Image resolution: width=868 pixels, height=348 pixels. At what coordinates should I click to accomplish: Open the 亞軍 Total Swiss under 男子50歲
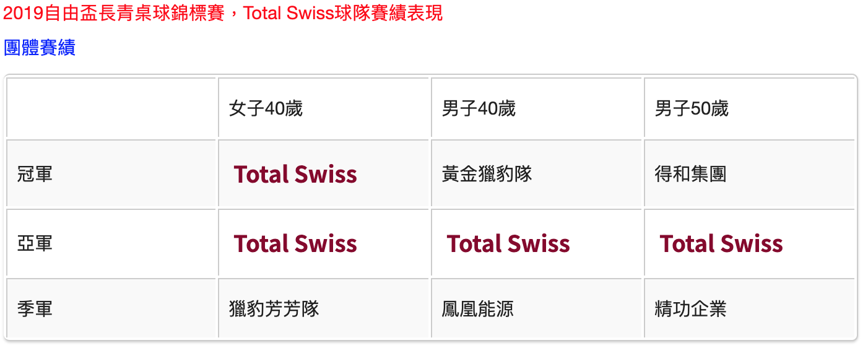pos(721,244)
